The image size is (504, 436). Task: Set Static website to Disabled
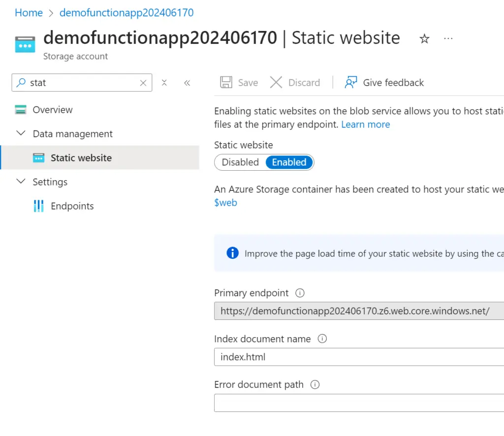tap(240, 162)
